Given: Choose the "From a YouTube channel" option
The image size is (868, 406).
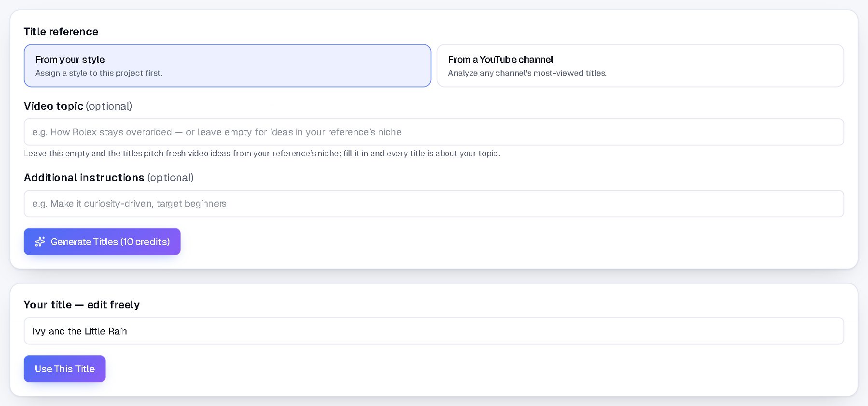Looking at the screenshot, I should click(x=640, y=66).
